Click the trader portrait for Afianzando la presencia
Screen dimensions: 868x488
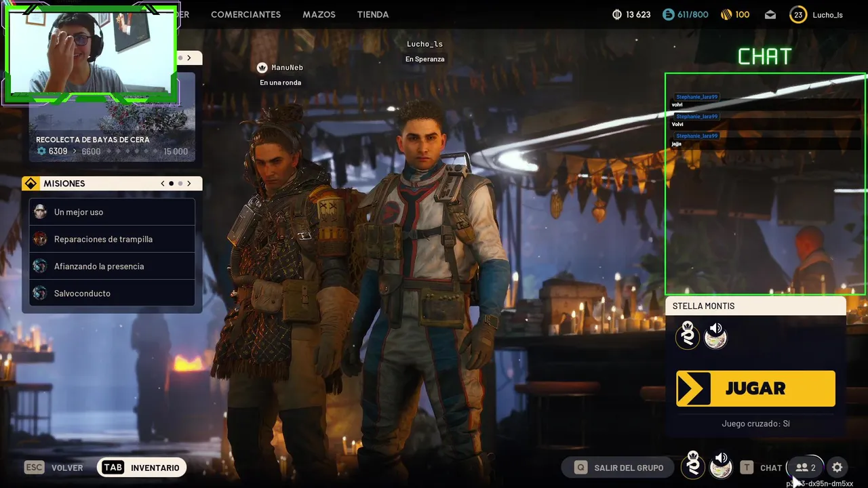pos(40,266)
